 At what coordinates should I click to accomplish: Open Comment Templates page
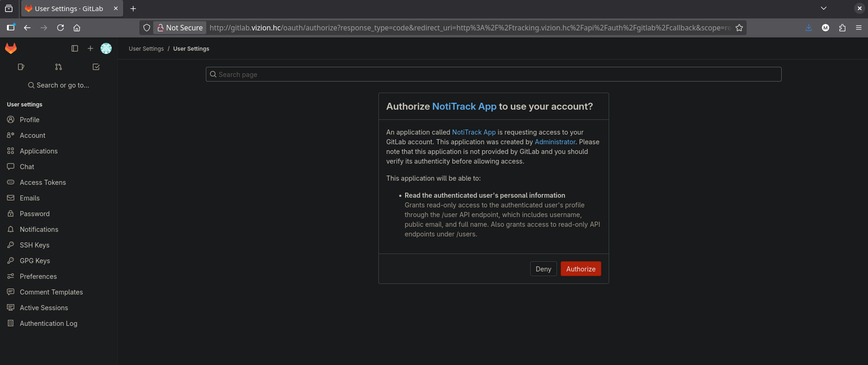coord(59,292)
